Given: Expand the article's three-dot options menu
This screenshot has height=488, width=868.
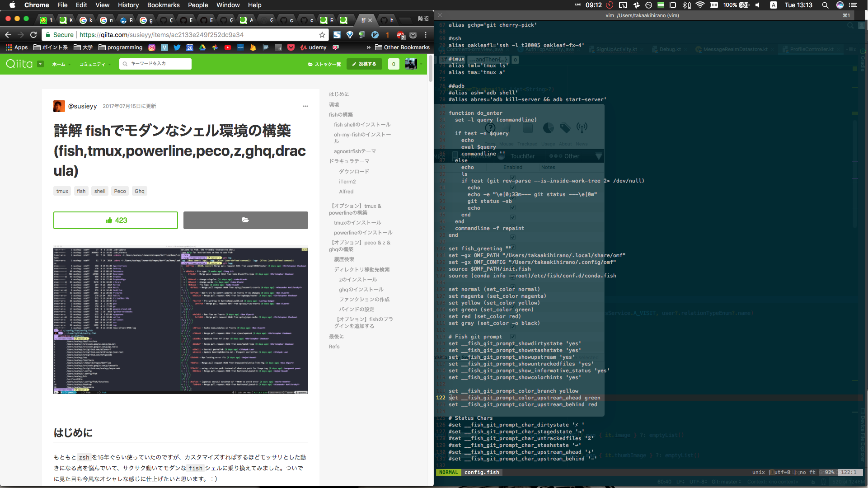Looking at the screenshot, I should 305,106.
